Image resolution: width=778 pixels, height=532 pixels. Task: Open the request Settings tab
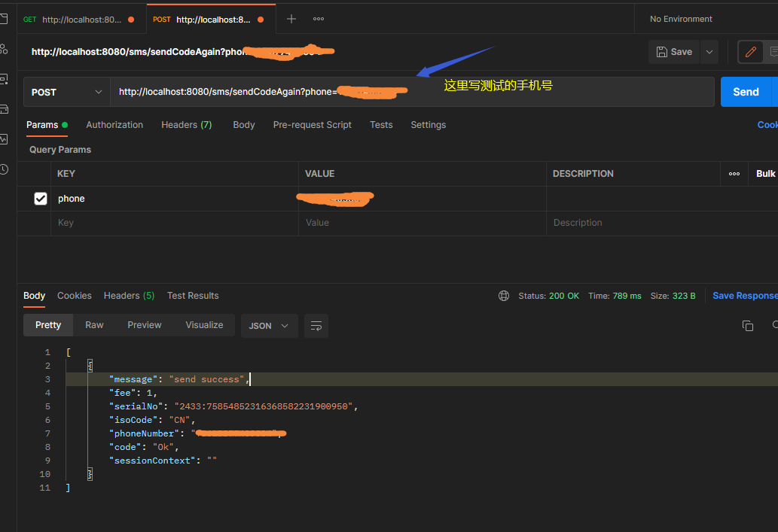coord(429,125)
